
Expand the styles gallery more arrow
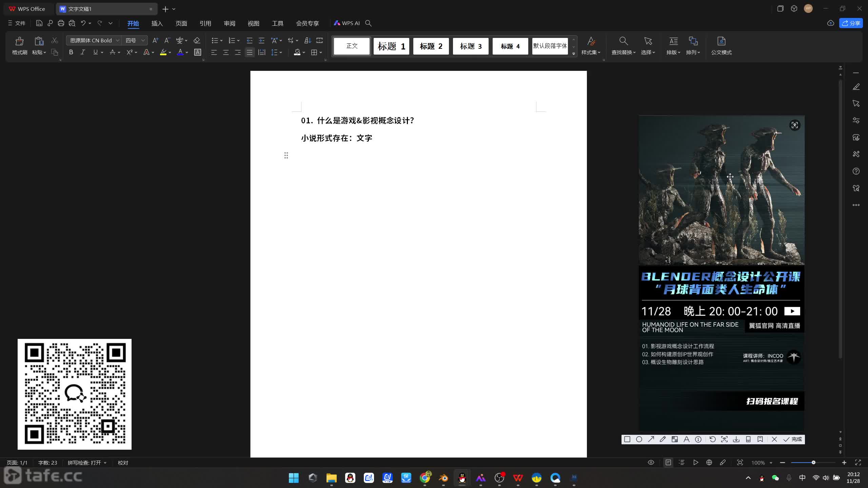click(574, 54)
